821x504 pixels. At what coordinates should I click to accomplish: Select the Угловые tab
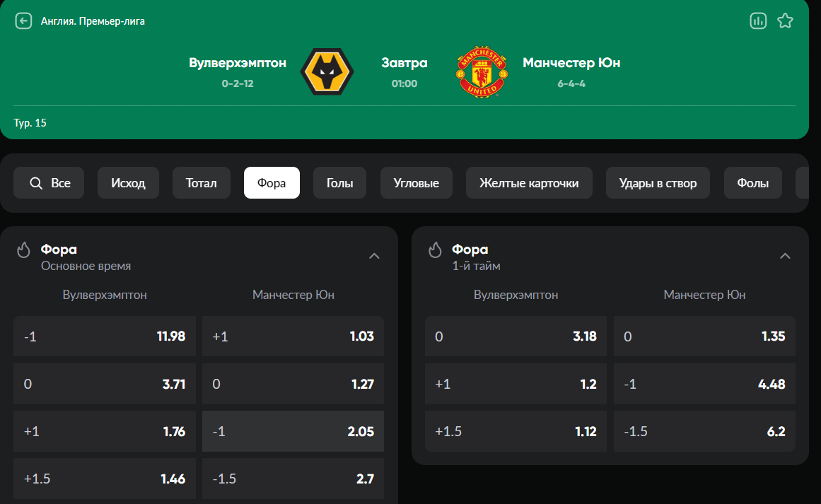pos(416,183)
